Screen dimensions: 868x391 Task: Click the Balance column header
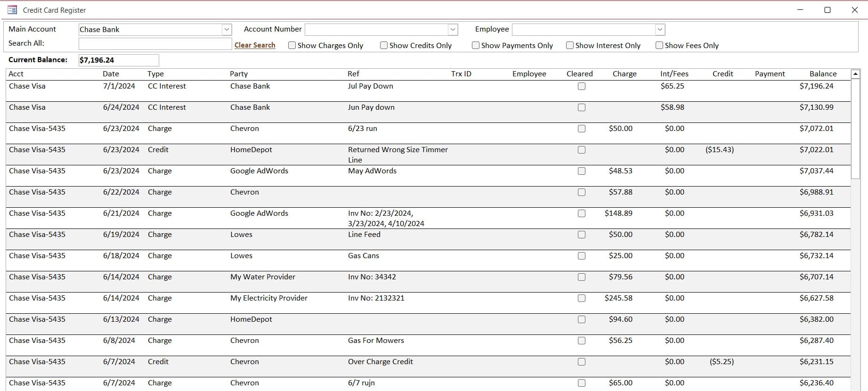[x=823, y=74]
